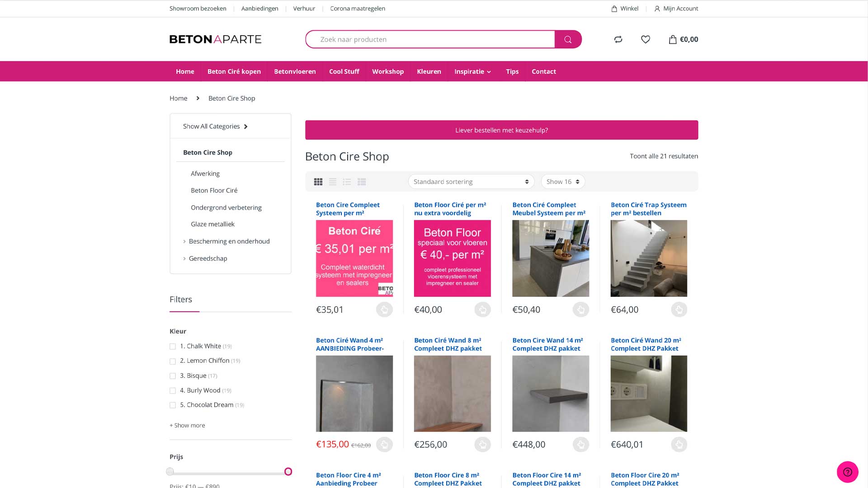This screenshot has width=868, height=488.
Task: Select Aanbiedingen in the top menu
Action: (259, 8)
